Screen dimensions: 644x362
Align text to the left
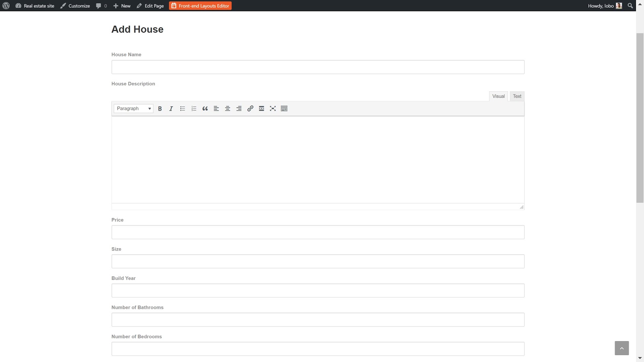point(216,109)
